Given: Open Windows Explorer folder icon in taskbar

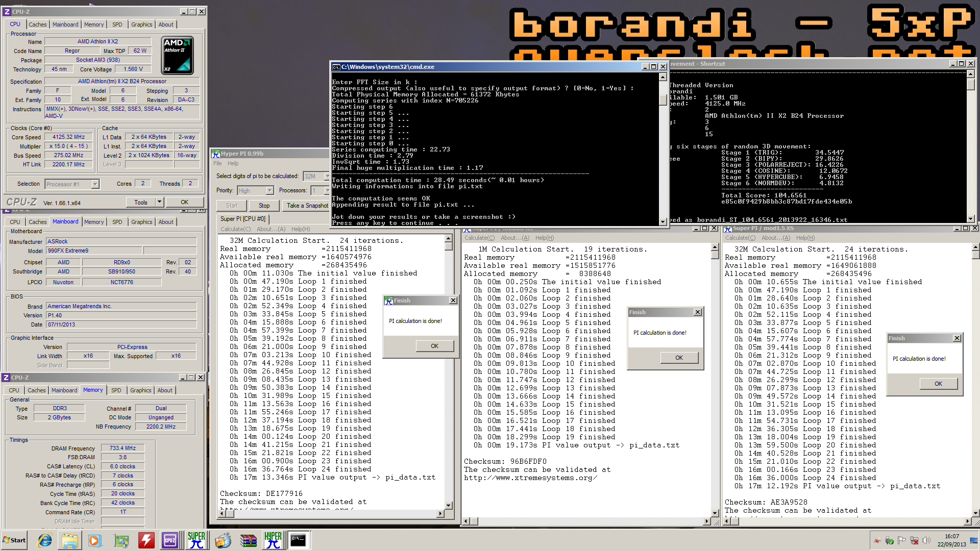Looking at the screenshot, I should coord(70,540).
